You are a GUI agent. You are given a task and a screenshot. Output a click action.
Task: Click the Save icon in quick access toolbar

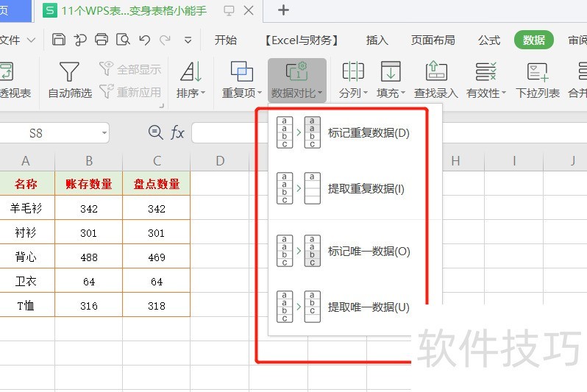59,40
